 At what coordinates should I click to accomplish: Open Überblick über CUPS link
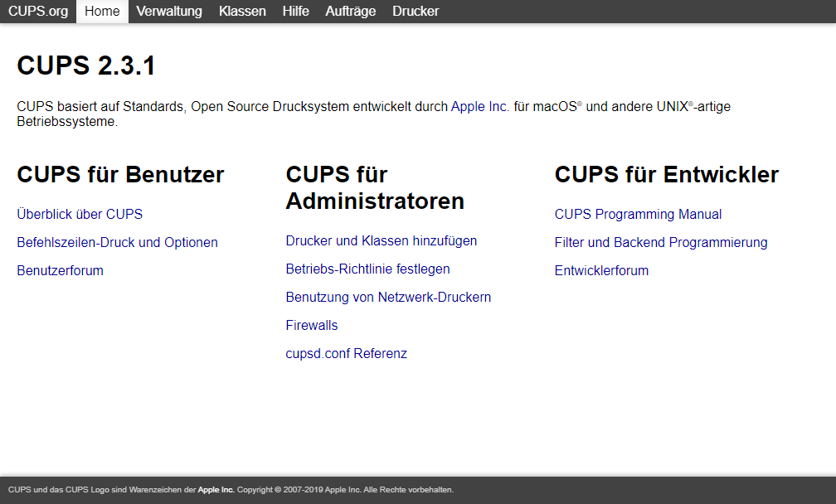80,215
